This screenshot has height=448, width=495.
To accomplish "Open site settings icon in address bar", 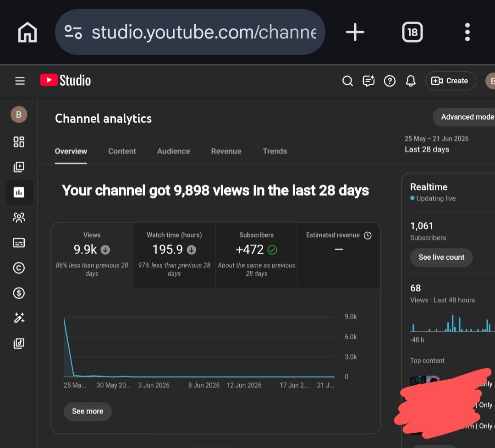I will coord(73,32).
